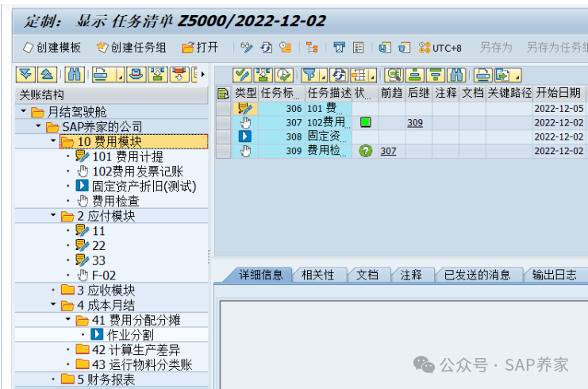Click the binoculars search icon in task list toolbar
This screenshot has width=588, height=389.
456,75
